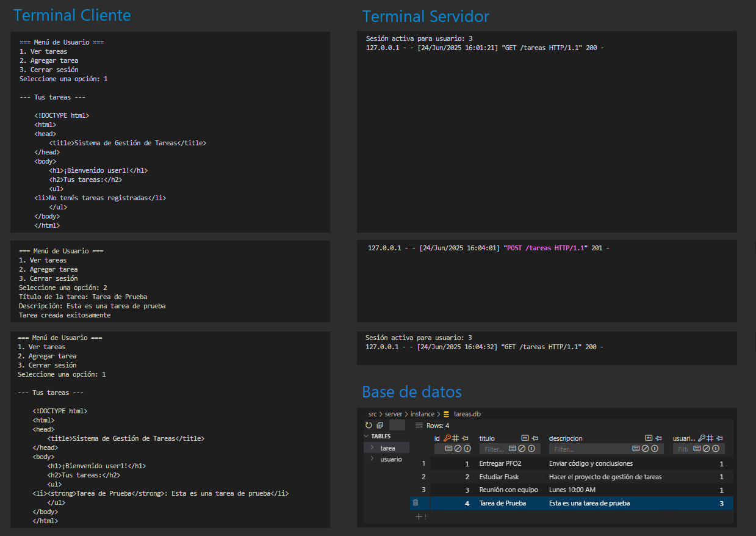
Task: Click the trash icon on Tarea de Prueba row
Action: (x=416, y=503)
